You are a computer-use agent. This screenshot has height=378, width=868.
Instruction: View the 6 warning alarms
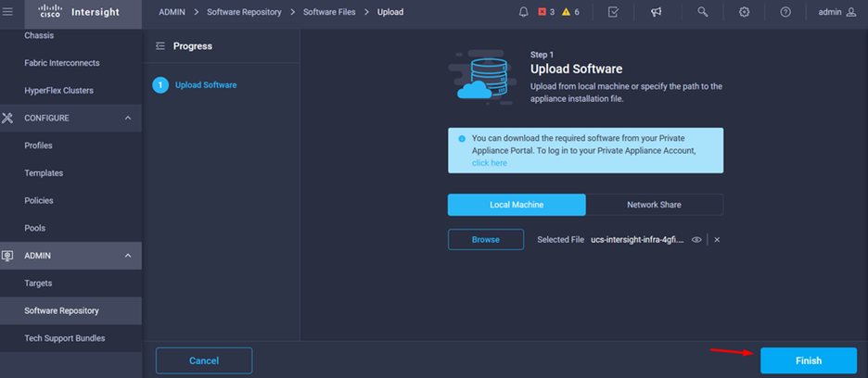570,12
